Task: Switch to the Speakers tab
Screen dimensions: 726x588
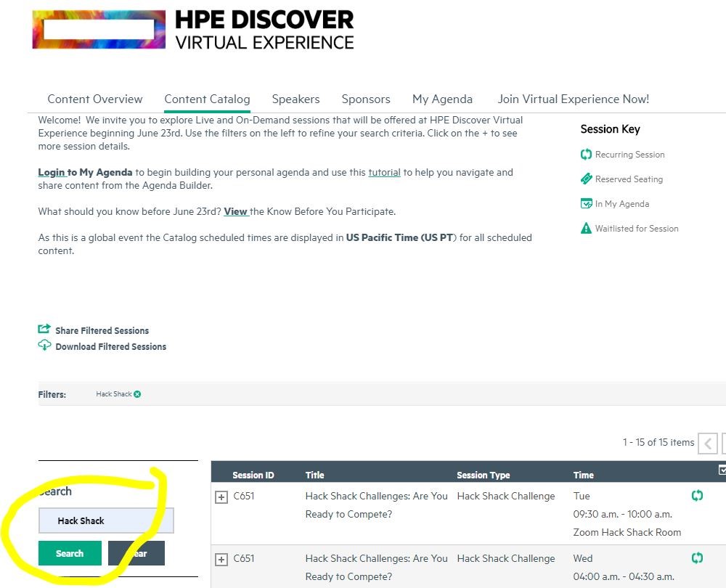Action: point(295,99)
